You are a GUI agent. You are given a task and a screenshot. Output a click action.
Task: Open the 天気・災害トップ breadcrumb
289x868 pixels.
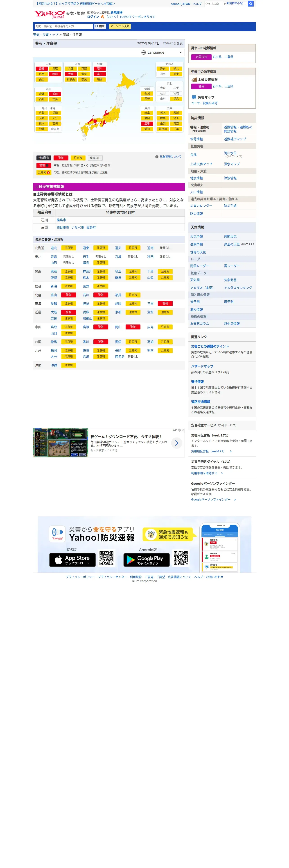coord(46,35)
